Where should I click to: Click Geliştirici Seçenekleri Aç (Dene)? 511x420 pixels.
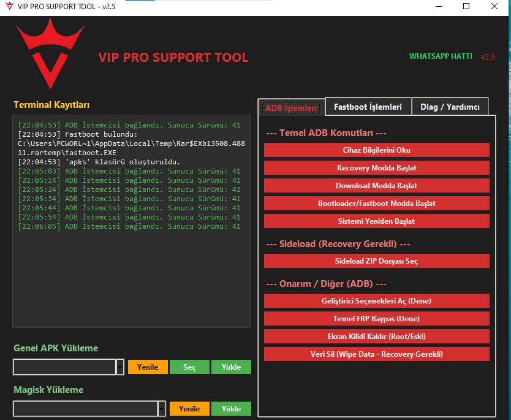point(376,300)
